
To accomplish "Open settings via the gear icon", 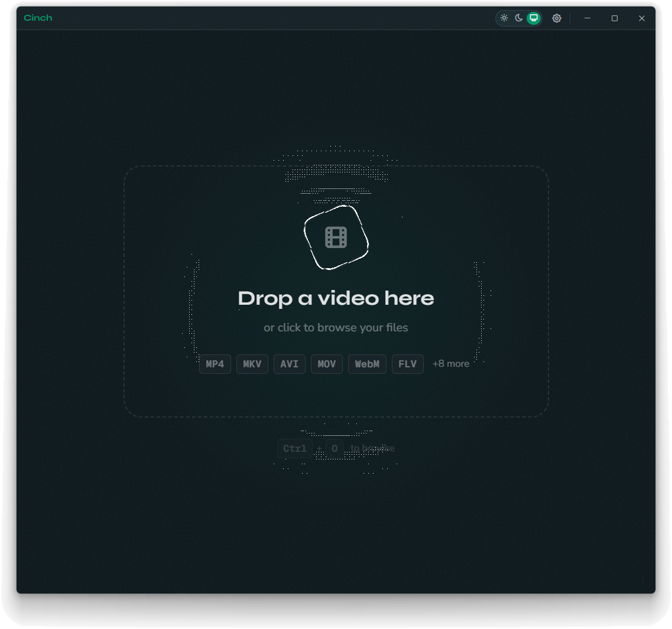I will coord(557,18).
